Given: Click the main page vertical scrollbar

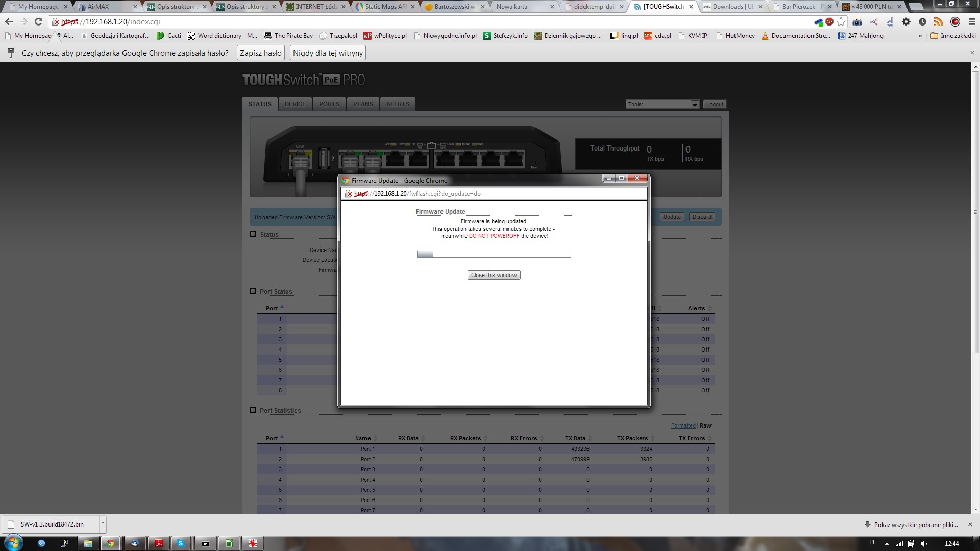Looking at the screenshot, I should pyautogui.click(x=975, y=212).
